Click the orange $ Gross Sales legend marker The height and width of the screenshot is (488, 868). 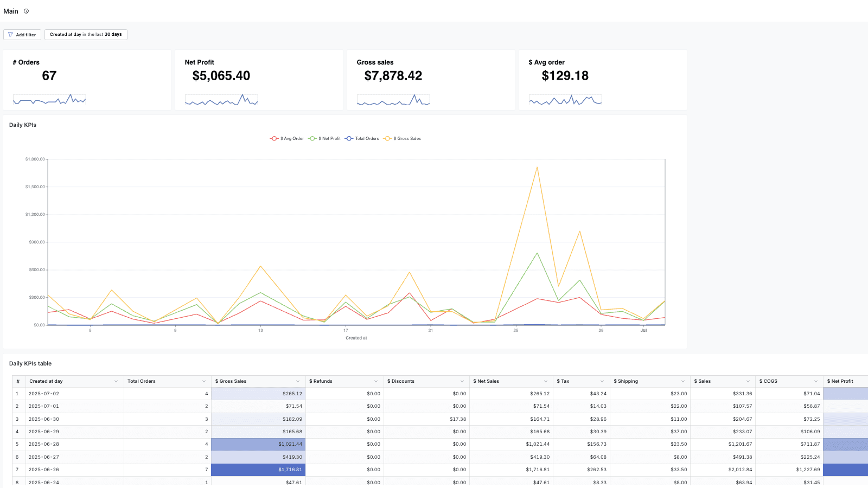[x=387, y=139]
